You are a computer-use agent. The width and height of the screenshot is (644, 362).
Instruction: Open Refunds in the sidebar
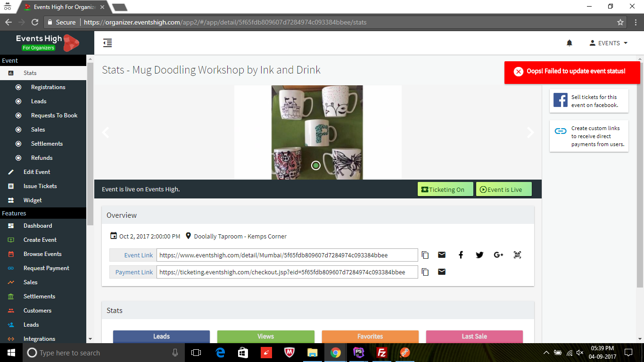43,158
